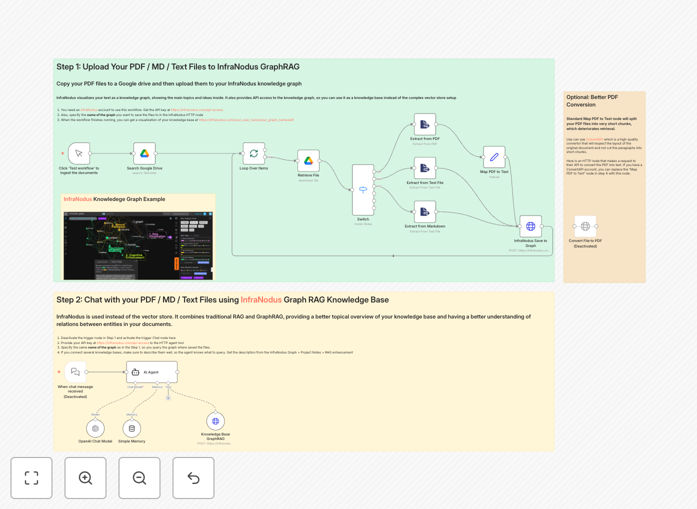Open the API key link in Step 1 instructions
The height and width of the screenshot is (509, 697).
[197, 110]
